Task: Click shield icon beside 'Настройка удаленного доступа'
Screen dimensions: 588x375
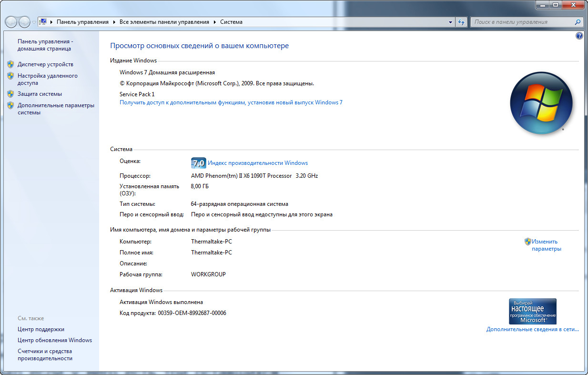Action: point(10,76)
